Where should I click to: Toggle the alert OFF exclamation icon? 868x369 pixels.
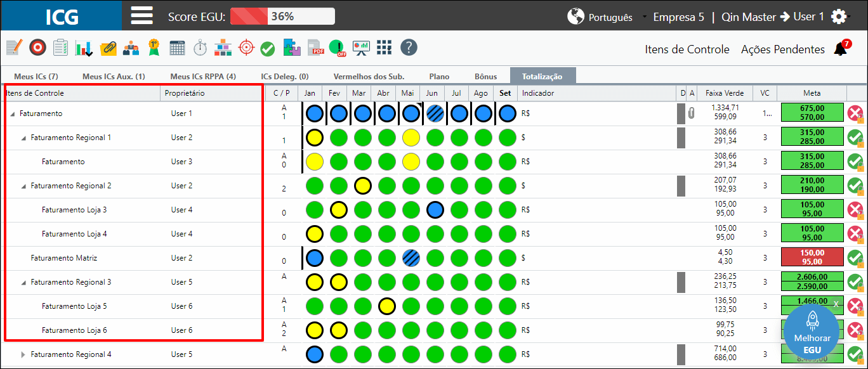(x=338, y=48)
